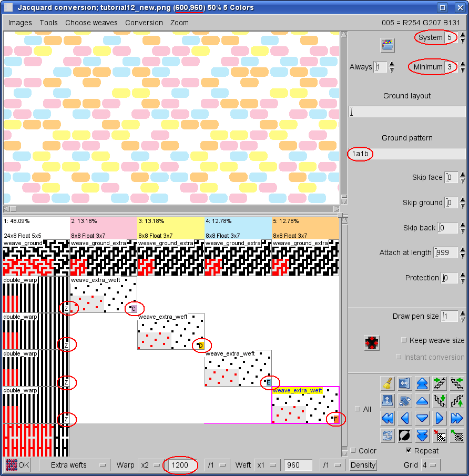Open the Extra wefts dropdown
The height and width of the screenshot is (476, 469).
74,465
